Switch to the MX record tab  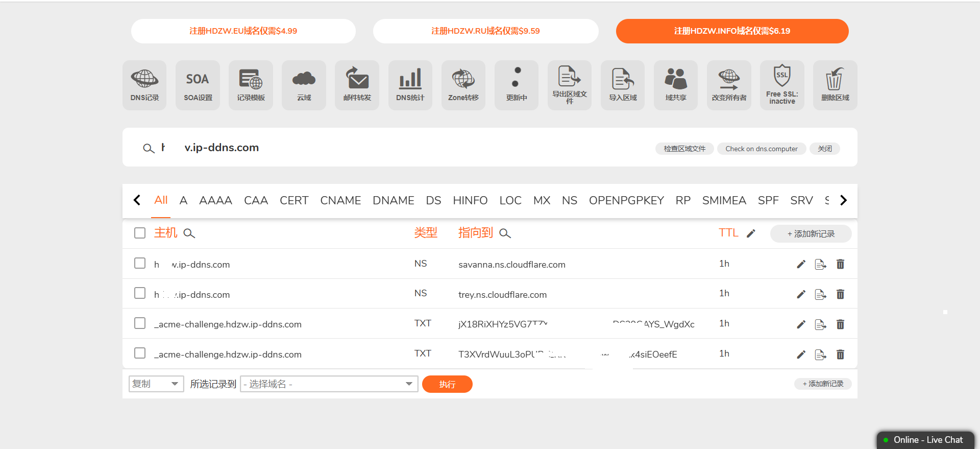pos(542,200)
